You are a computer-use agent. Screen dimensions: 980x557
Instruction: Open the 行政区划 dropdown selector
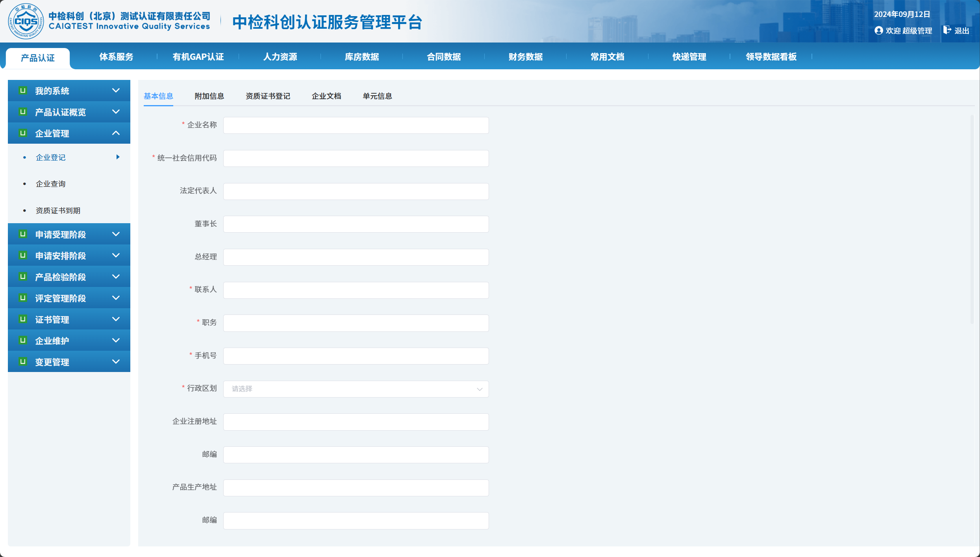point(356,389)
